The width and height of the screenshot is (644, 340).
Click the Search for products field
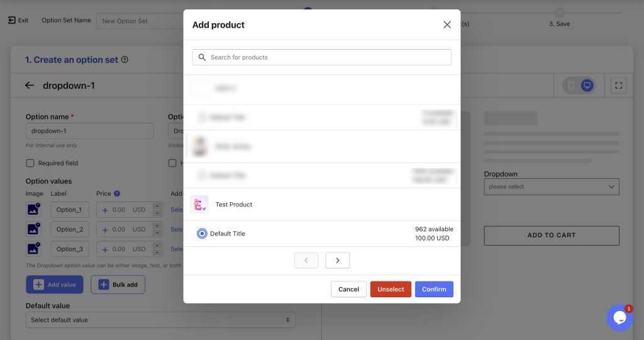[321, 57]
